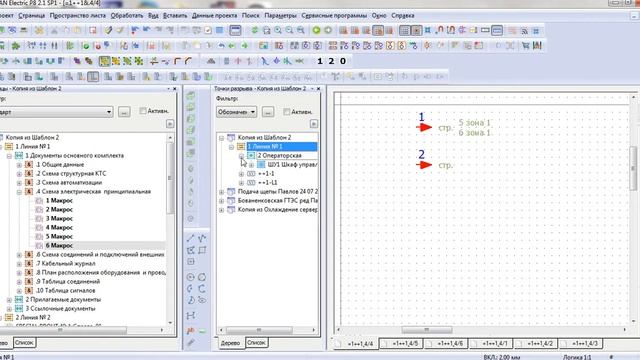Select the rounded angle connection symbol
Screen dimensions: 640x360
click(188, 61)
